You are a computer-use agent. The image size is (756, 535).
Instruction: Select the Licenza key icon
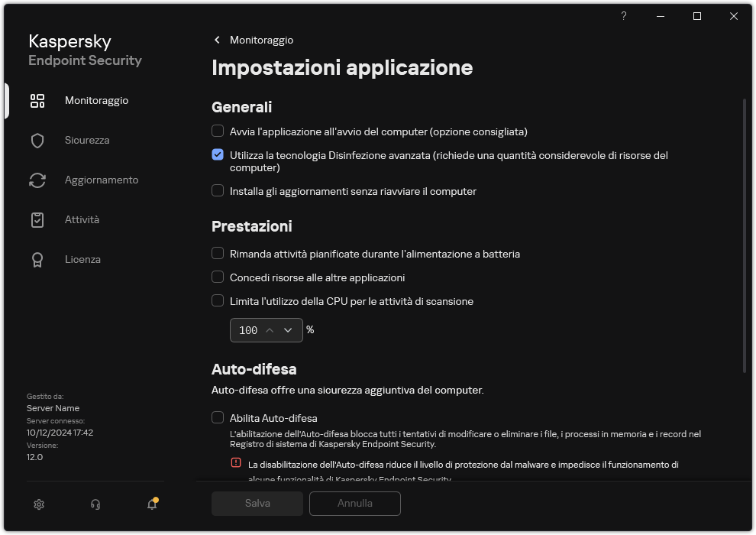pos(37,259)
